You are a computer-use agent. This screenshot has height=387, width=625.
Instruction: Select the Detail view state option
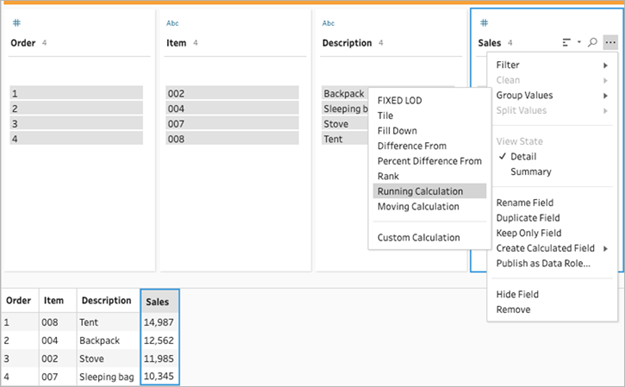coord(523,157)
